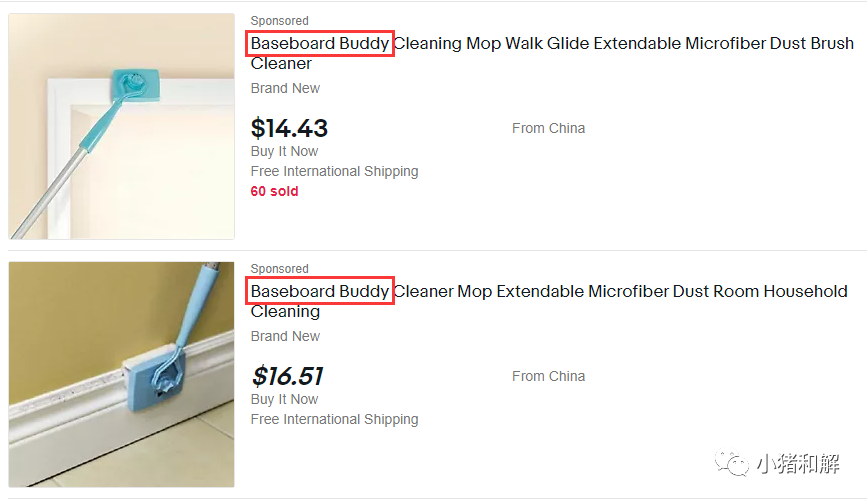Viewport: 867px width, 501px height.
Task: Open the Baseboard Buddy Room Household listing title
Action: coord(549,301)
